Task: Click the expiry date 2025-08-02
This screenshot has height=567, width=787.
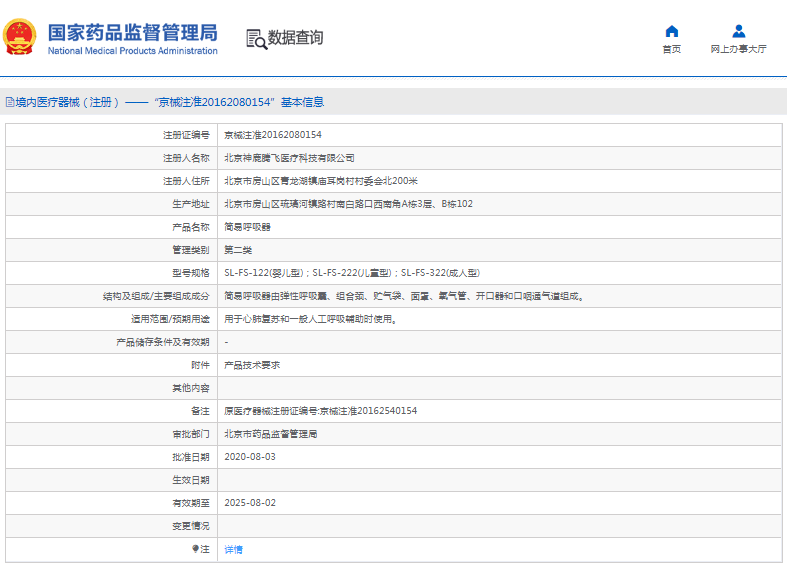Action: [x=249, y=503]
